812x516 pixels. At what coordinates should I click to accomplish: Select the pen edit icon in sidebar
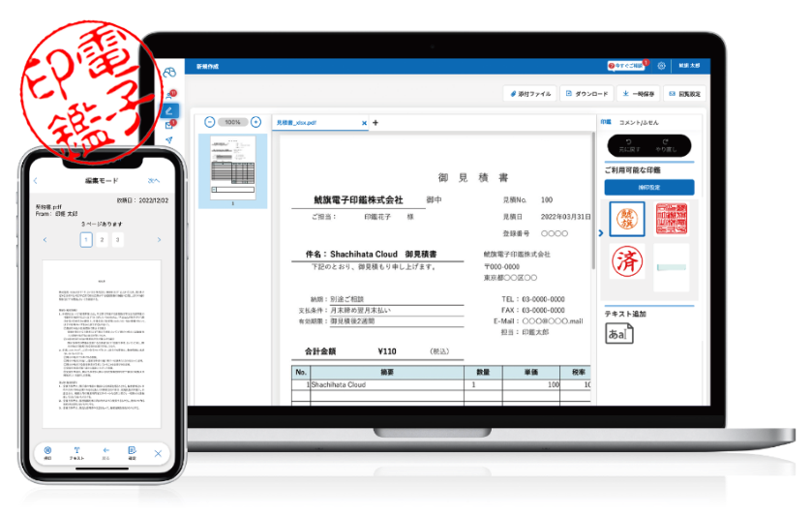pyautogui.click(x=170, y=109)
